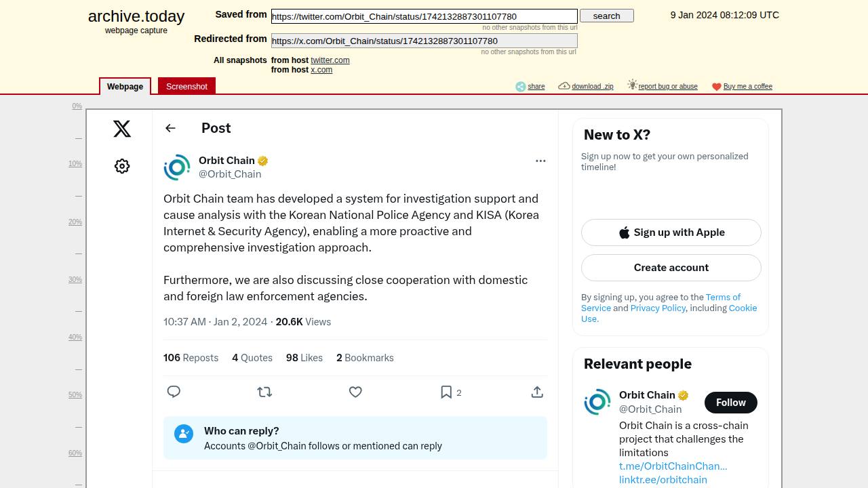Click the share upload icon under post
This screenshot has height=488, width=868.
click(537, 392)
